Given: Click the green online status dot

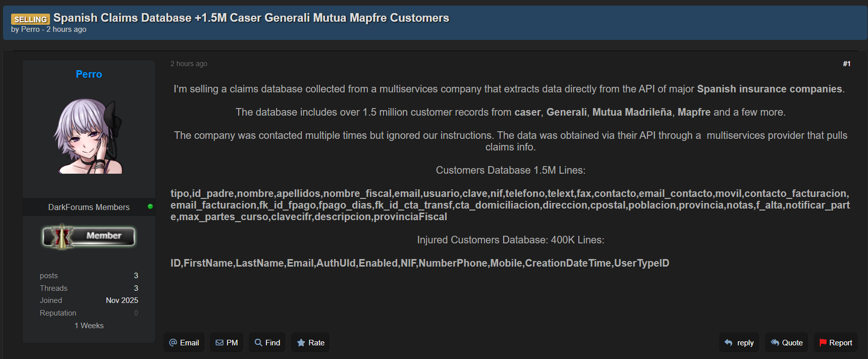Looking at the screenshot, I should coord(150,207).
